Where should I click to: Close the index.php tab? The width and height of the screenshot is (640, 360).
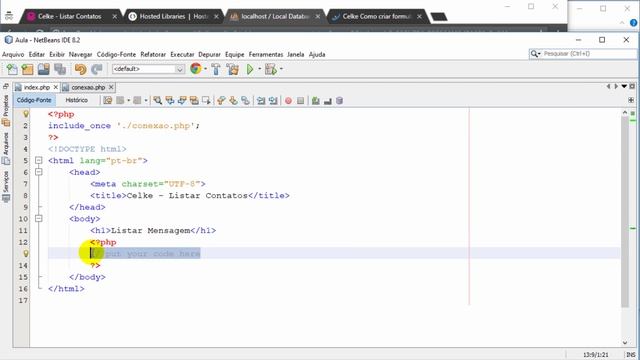pyautogui.click(x=56, y=87)
